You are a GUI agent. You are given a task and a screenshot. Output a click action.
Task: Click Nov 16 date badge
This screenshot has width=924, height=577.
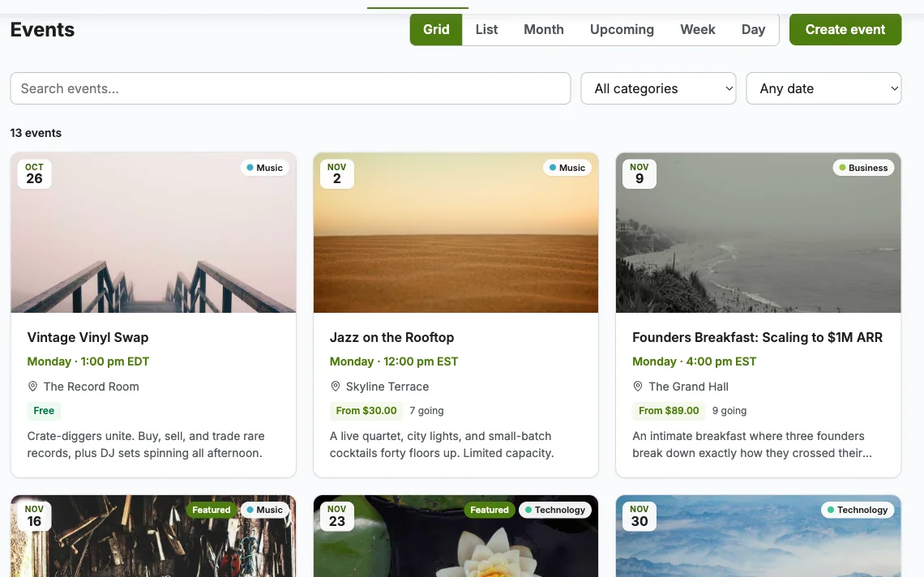[x=34, y=516]
